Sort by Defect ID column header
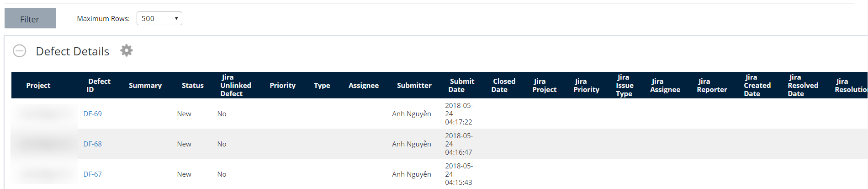This screenshot has height=189, width=868. [x=99, y=86]
